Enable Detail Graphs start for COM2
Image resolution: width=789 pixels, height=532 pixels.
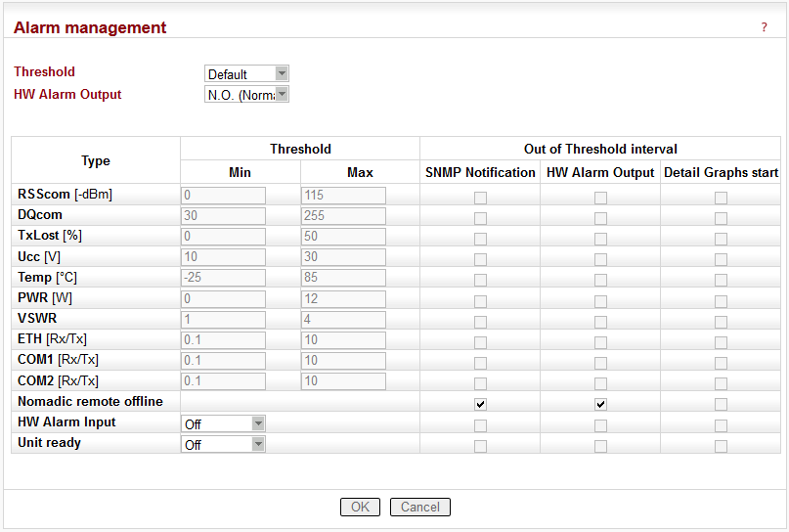[721, 383]
